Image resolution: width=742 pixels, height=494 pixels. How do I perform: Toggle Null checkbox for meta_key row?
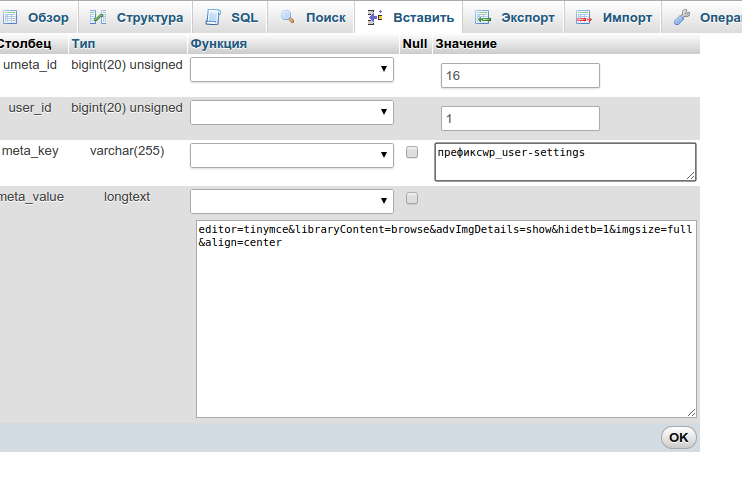pos(412,152)
